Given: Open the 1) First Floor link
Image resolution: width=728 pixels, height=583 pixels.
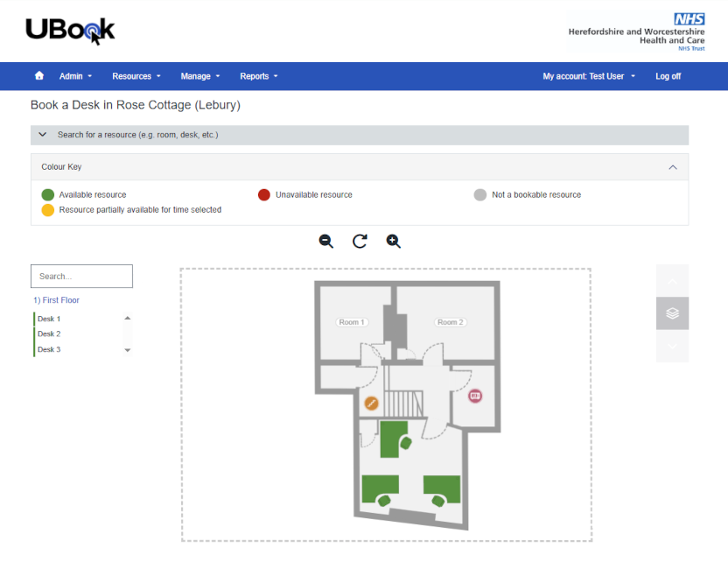Looking at the screenshot, I should coord(56,300).
